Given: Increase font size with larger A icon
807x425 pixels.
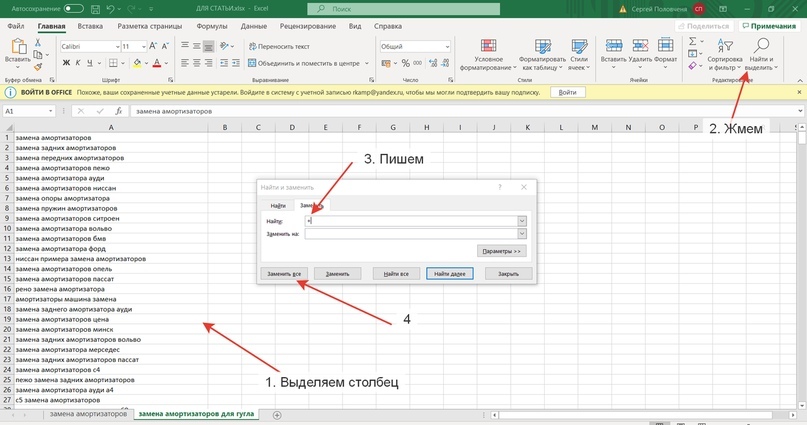Looking at the screenshot, I should click(153, 46).
